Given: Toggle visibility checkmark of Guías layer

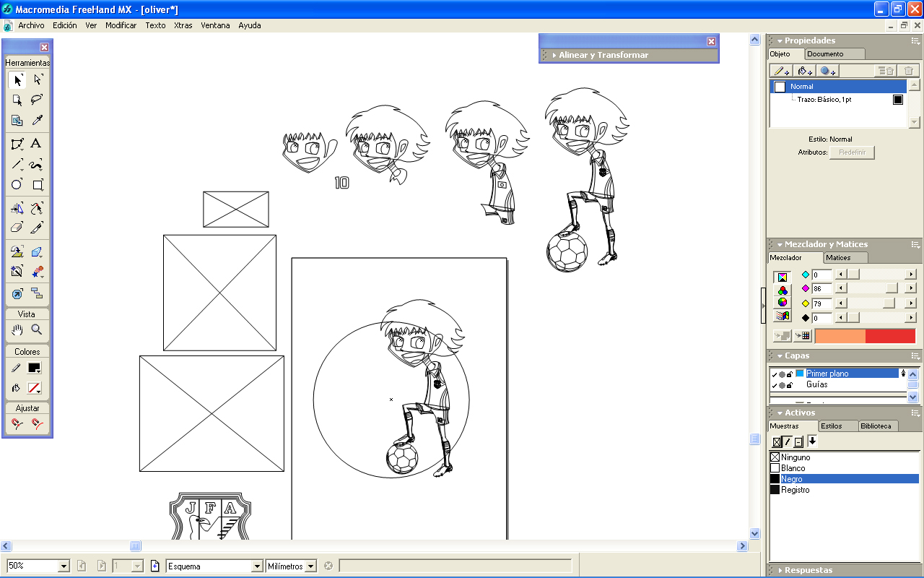Looking at the screenshot, I should tap(775, 385).
